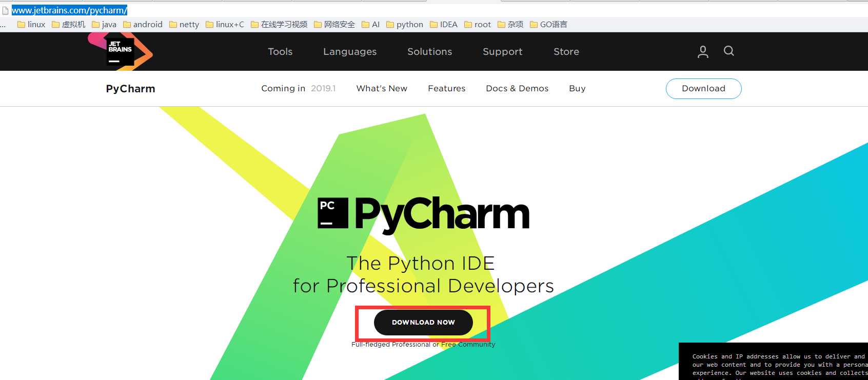Open site search magnifier icon
868x380 pixels.
pyautogui.click(x=729, y=51)
